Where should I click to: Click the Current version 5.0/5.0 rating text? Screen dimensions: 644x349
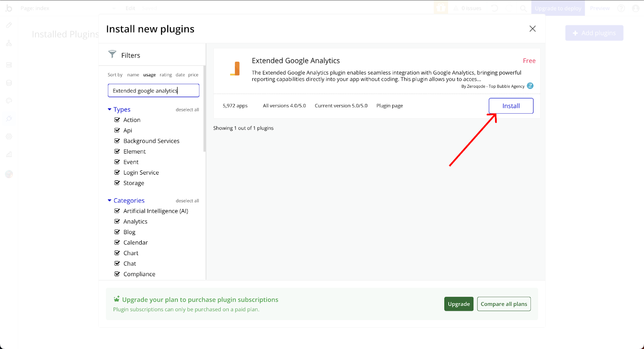point(341,106)
